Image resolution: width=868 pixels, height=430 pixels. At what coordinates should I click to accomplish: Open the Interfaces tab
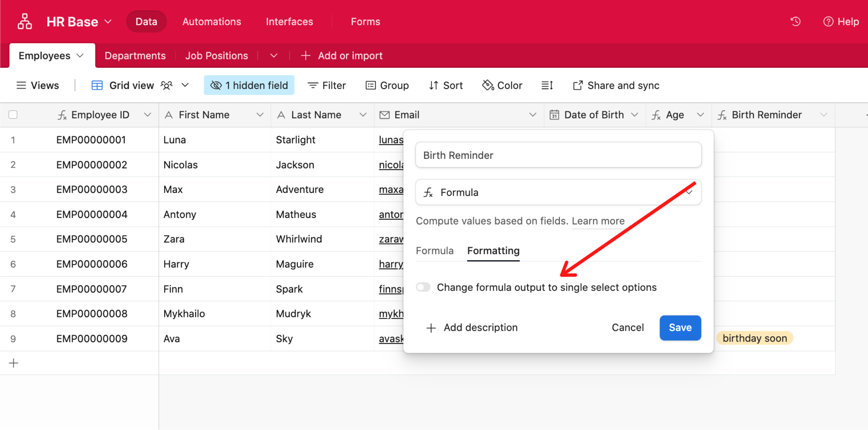click(x=290, y=22)
